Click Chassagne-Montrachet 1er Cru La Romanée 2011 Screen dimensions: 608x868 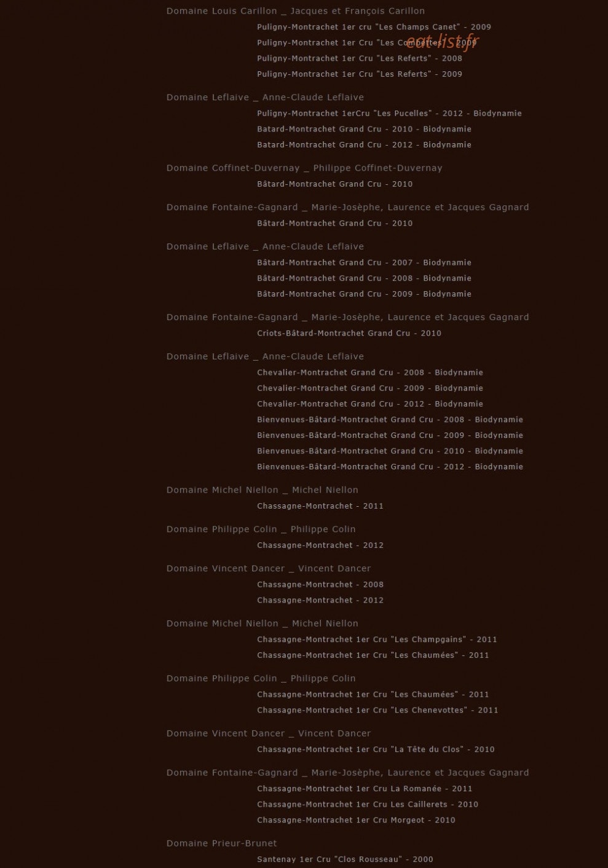click(x=365, y=789)
